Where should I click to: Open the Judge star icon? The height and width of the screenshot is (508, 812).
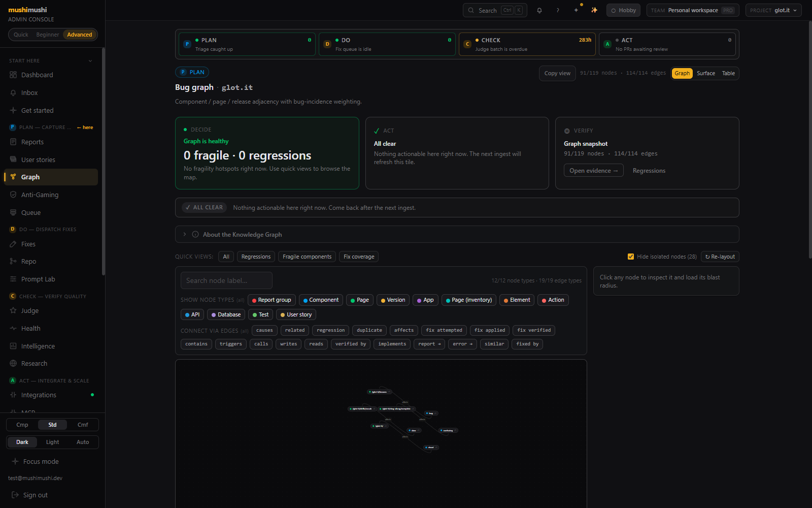coord(13,310)
